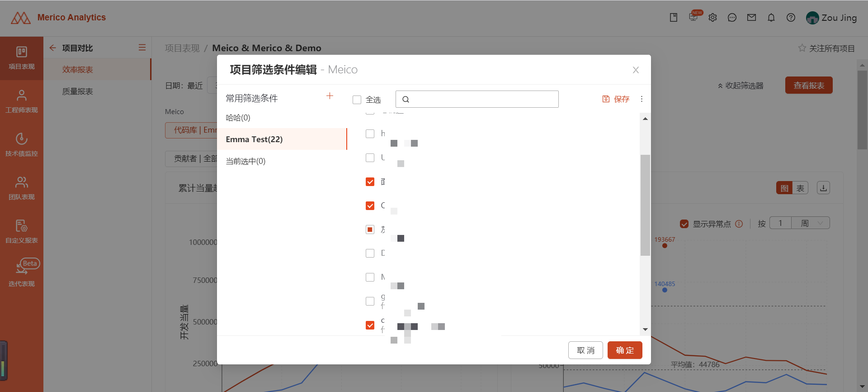Click the back arrow beside 项目对比
The width and height of the screenshot is (868, 392).
53,48
